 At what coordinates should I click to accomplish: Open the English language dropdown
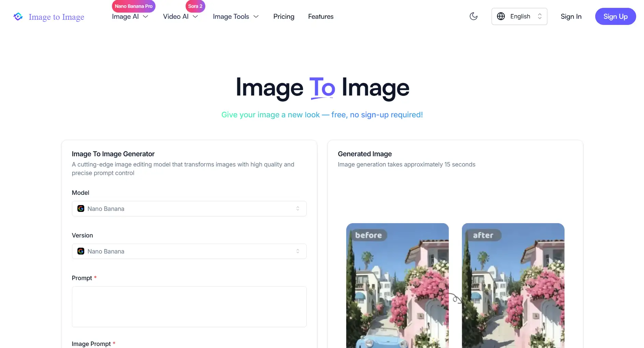[519, 16]
